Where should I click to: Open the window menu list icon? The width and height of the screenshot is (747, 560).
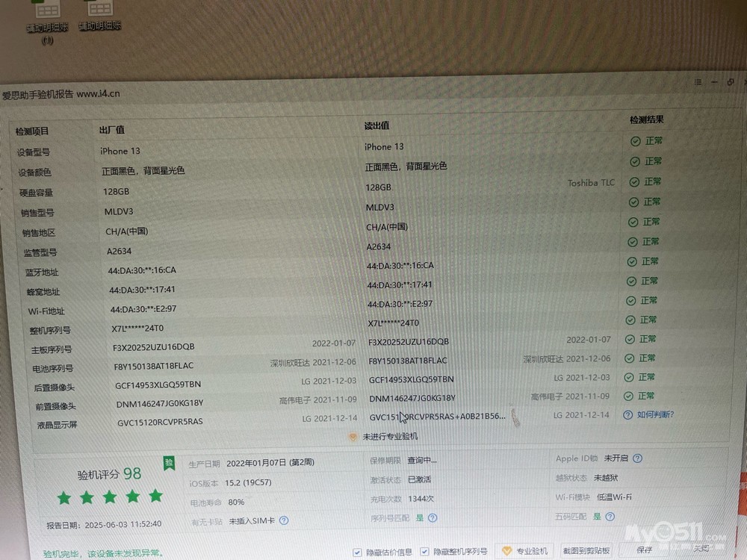698,81
